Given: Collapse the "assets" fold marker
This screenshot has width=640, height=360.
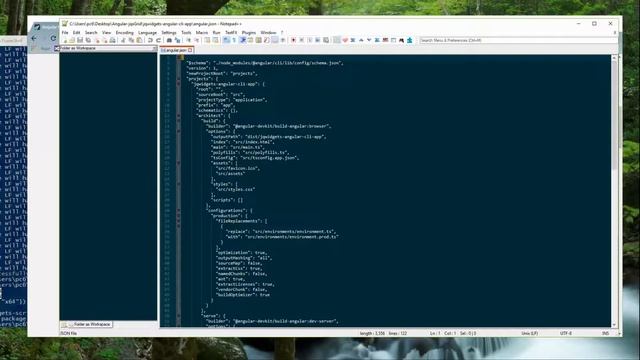Looking at the screenshot, I should (x=178, y=163).
